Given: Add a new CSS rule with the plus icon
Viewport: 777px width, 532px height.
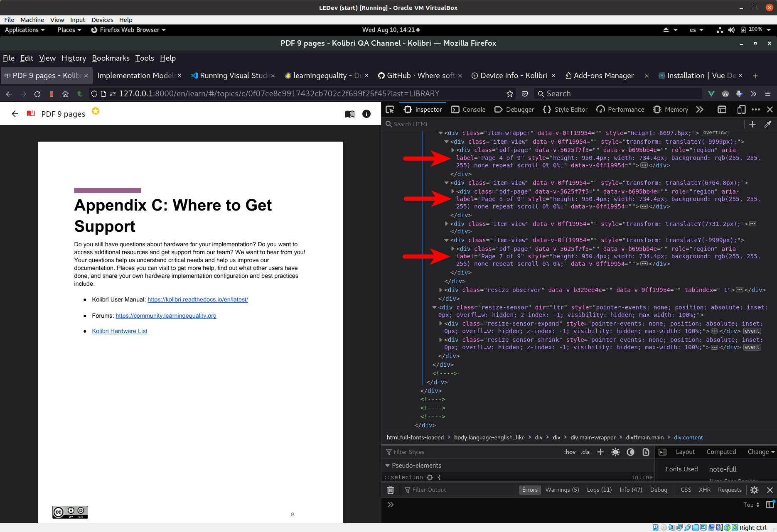Looking at the screenshot, I should (600, 452).
